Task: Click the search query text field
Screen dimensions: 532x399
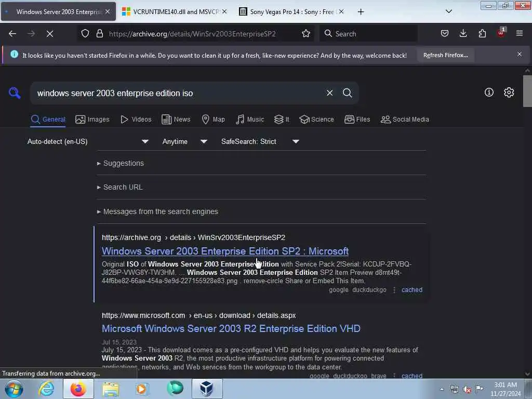Action: point(180,94)
